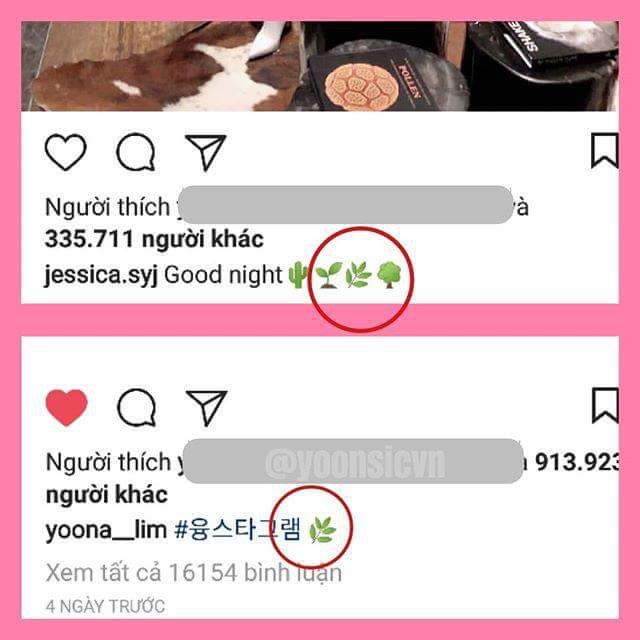This screenshot has height=640, width=640.
Task: Click the tree emoji in jessica.syj caption
Action: 389,275
